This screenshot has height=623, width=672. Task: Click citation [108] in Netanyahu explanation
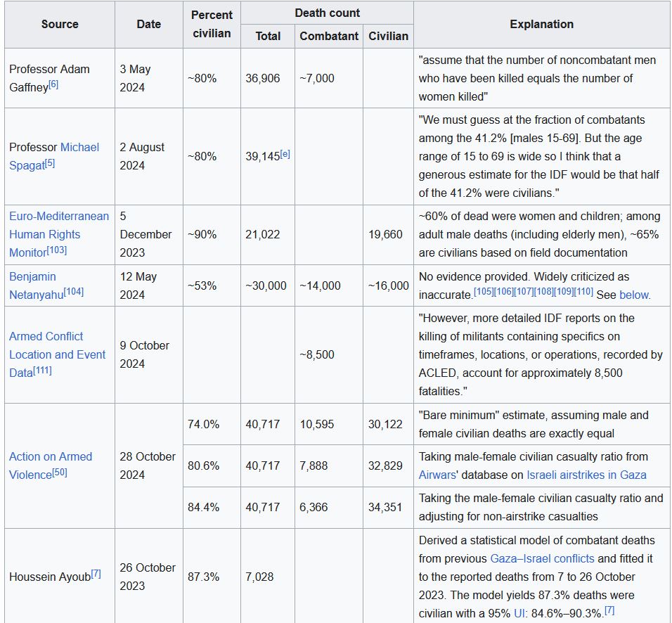point(543,291)
